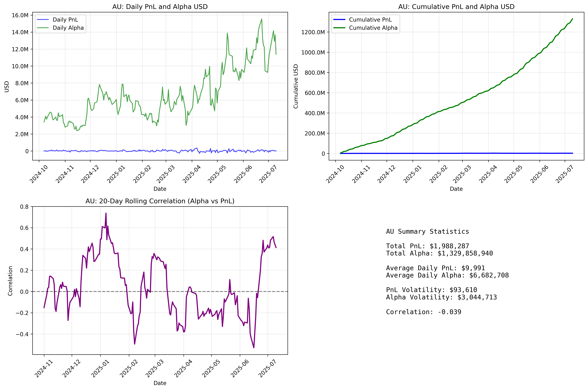
Task: Click the 'Cumulative USD' y-axis label
Action: [x=296, y=86]
